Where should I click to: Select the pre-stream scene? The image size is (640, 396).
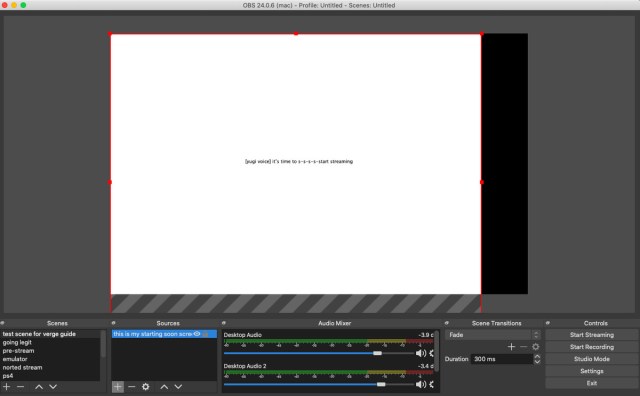tap(18, 351)
